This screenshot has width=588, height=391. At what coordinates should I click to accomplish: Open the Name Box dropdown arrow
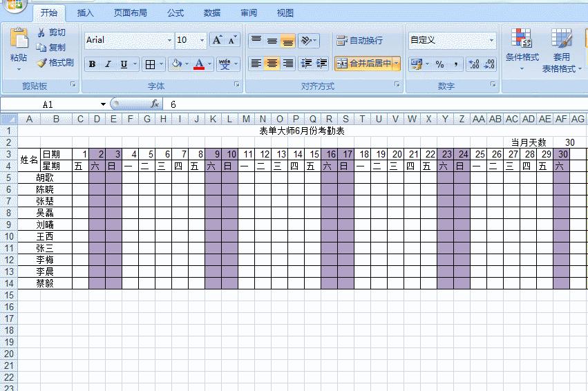click(103, 104)
